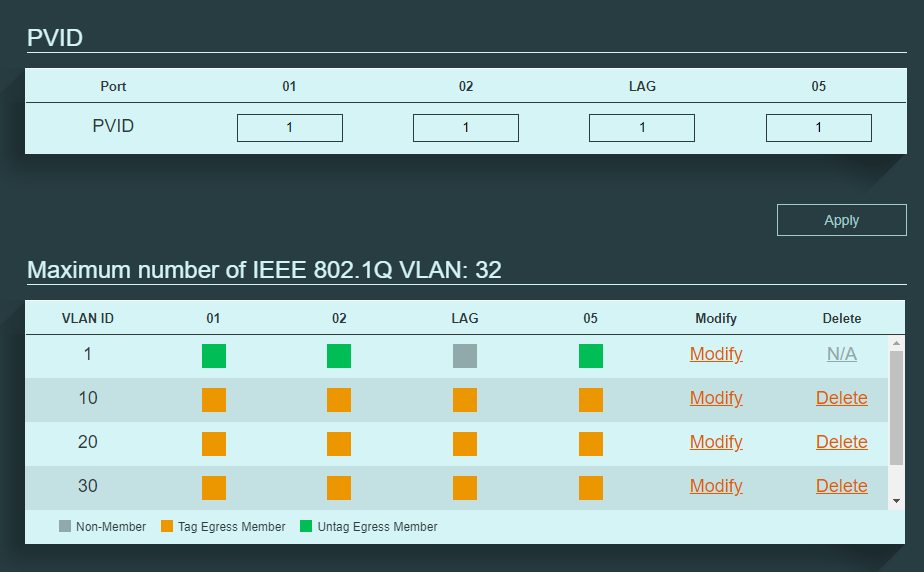Click VLAN 30 orange square for port 05
This screenshot has width=924, height=572.
tap(590, 488)
